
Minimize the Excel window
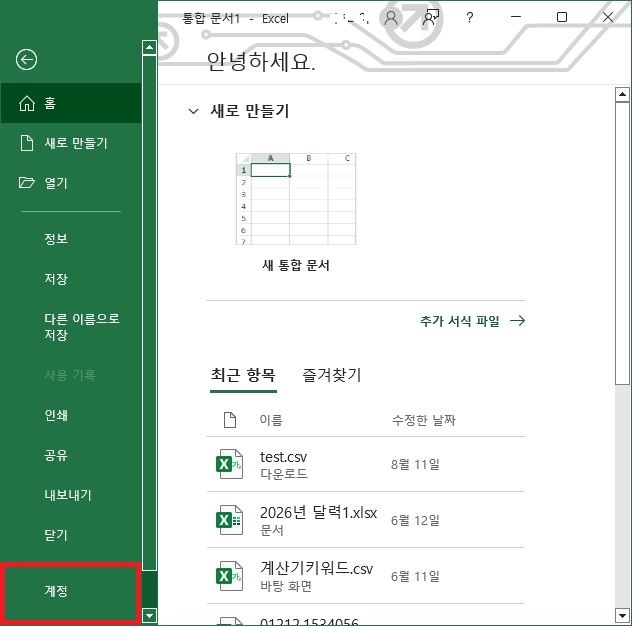[x=516, y=17]
